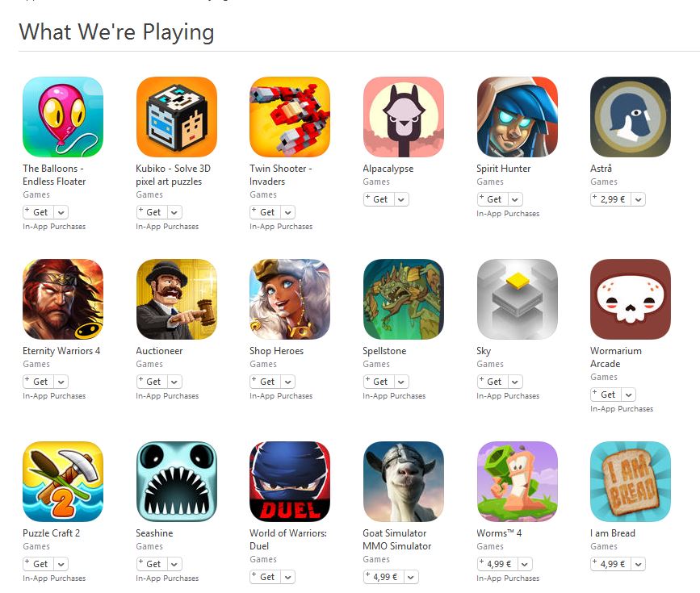This screenshot has width=700, height=593.
Task: Get the Twin Shooter - Invaders game
Action: [x=265, y=212]
